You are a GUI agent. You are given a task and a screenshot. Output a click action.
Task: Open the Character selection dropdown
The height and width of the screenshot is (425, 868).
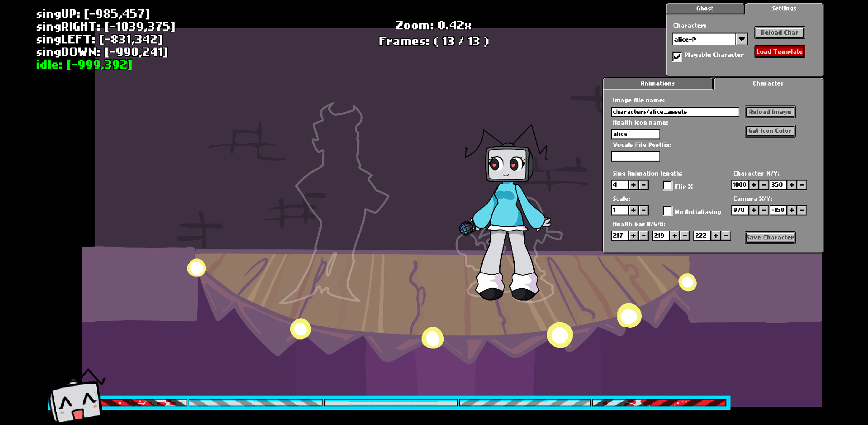pyautogui.click(x=741, y=39)
